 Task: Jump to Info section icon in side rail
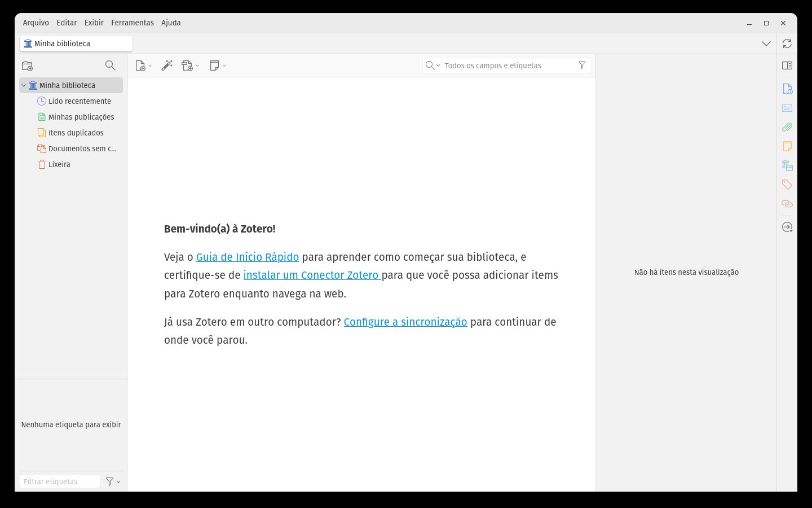(x=787, y=89)
